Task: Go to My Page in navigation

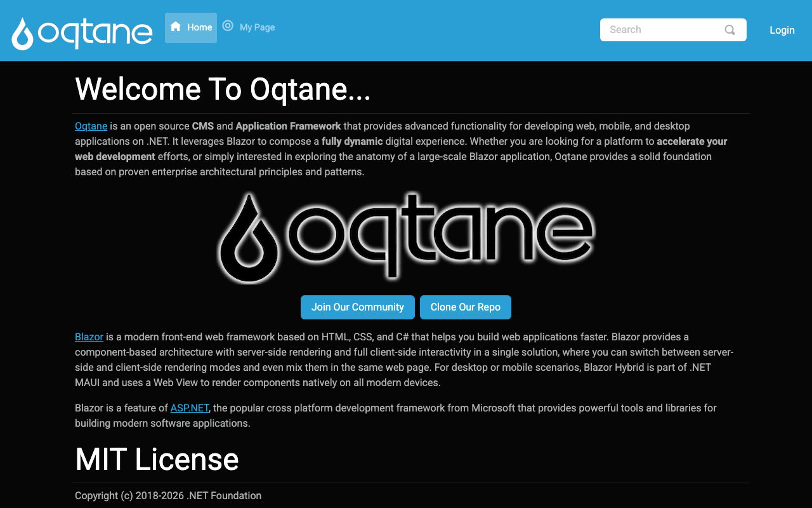Action: (x=249, y=27)
